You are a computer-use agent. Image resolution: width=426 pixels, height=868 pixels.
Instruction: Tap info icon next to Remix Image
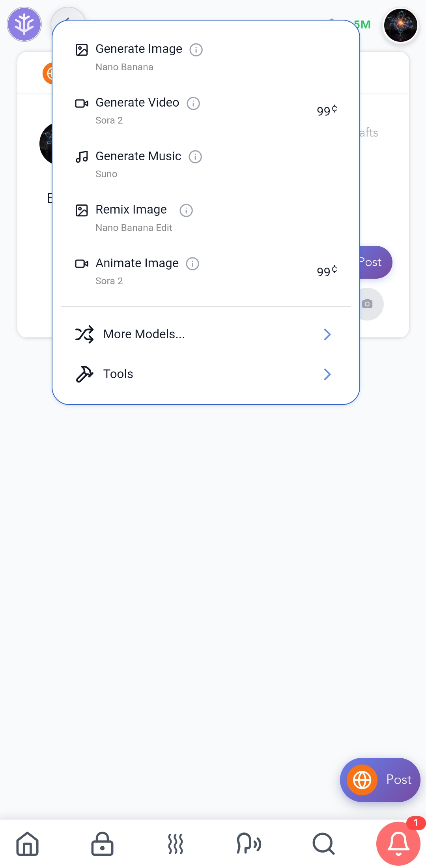pos(186,210)
